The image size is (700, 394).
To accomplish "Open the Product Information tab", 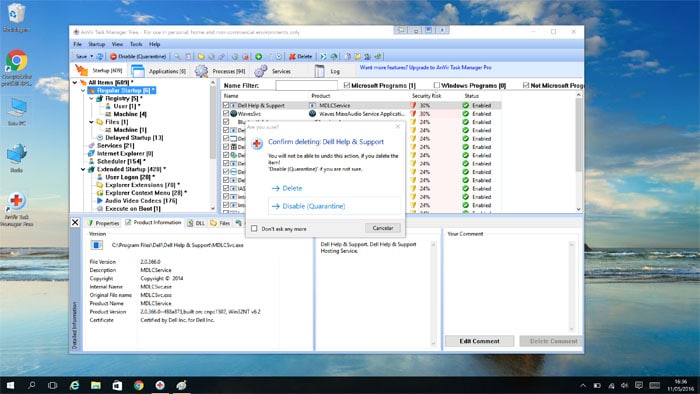I will [x=153, y=222].
